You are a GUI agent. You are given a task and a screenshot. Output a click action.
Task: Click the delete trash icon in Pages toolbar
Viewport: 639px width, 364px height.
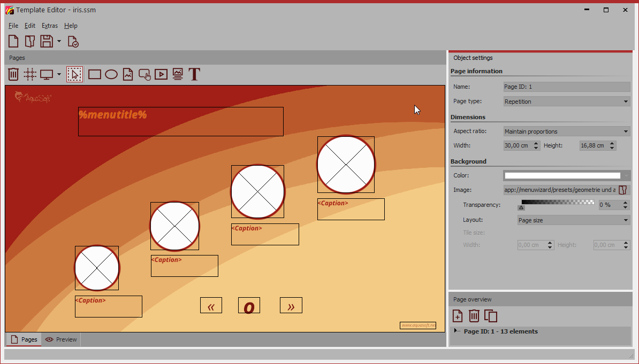click(x=13, y=74)
